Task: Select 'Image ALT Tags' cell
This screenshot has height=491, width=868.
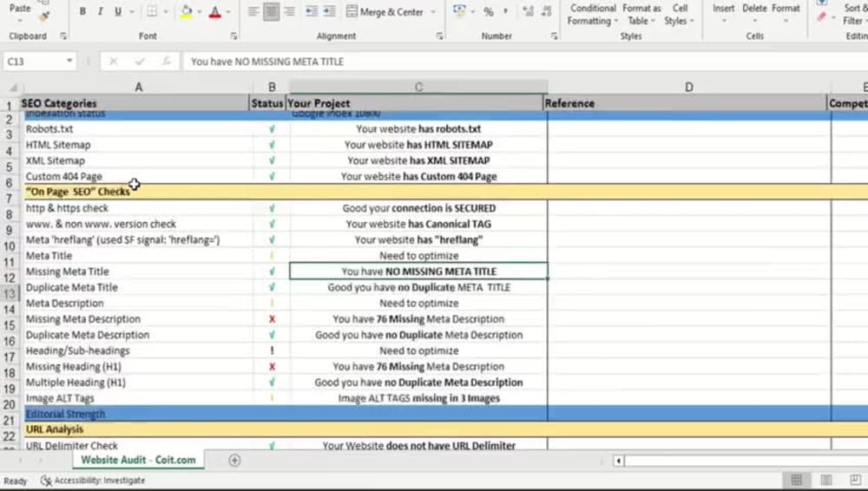Action: click(137, 398)
